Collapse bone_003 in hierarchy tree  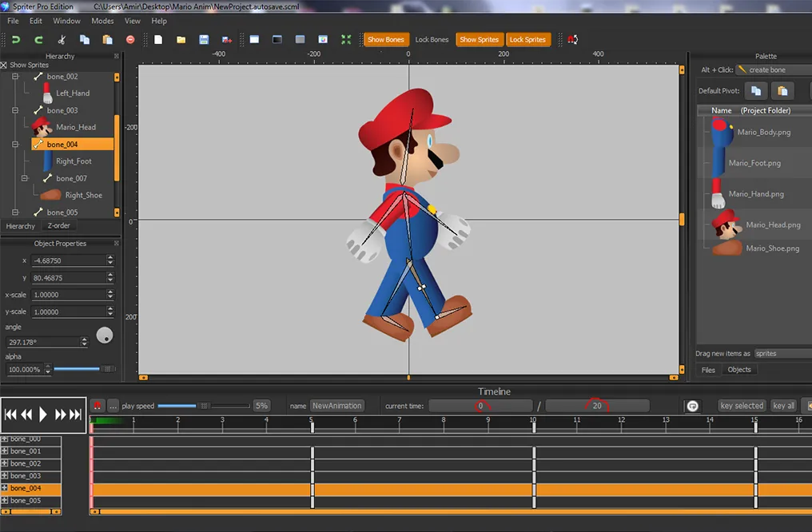pyautogui.click(x=15, y=111)
